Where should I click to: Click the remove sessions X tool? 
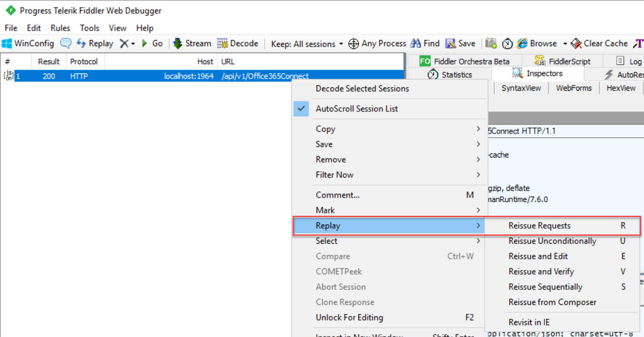tap(123, 43)
